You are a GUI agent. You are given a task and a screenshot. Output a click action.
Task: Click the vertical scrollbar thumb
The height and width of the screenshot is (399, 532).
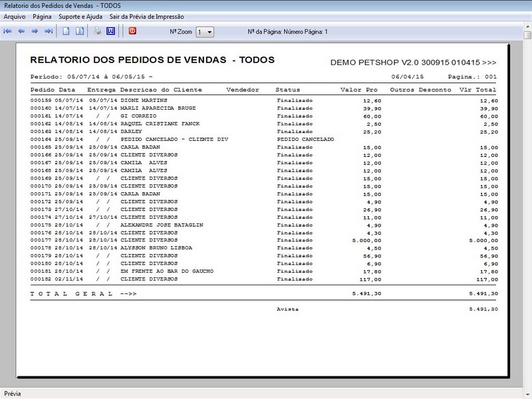tap(527, 35)
